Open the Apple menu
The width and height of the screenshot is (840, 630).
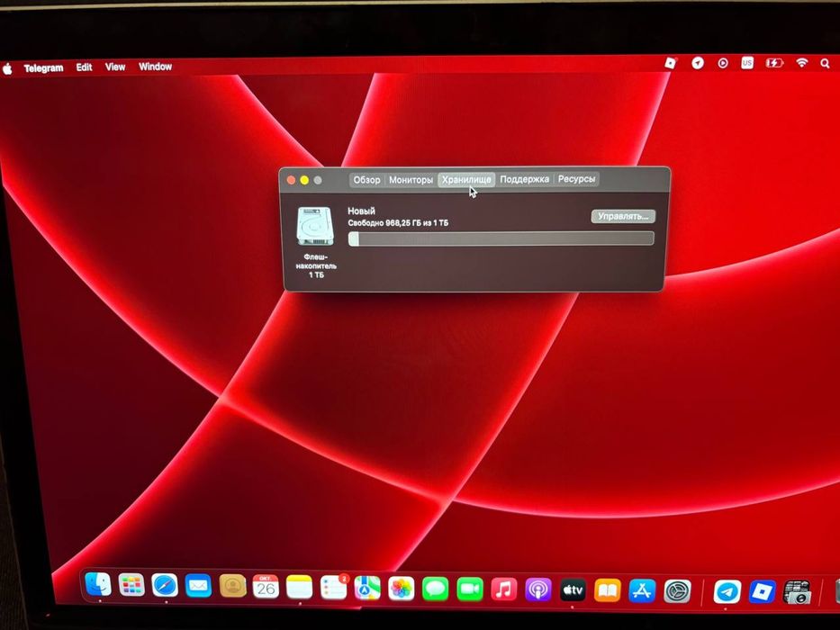pyautogui.click(x=7, y=68)
